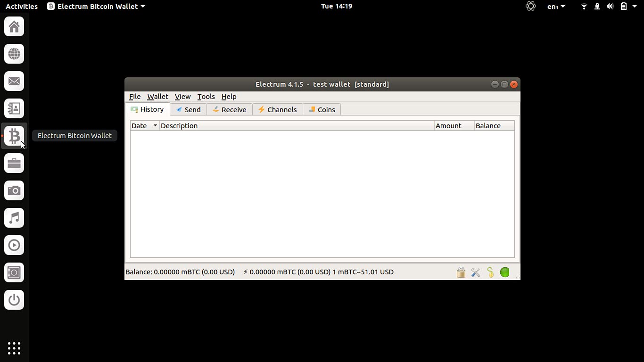Click the atom icon in the top bar

click(x=531, y=6)
